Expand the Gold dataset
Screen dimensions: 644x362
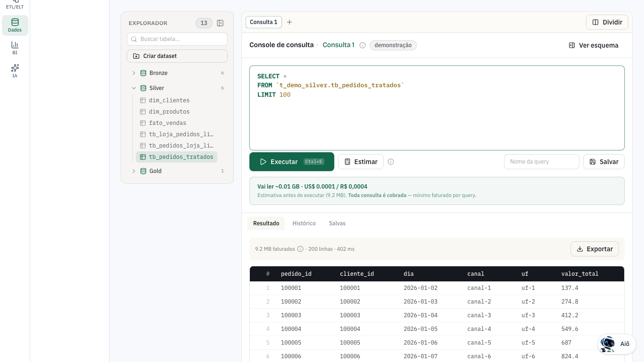tap(177, 171)
